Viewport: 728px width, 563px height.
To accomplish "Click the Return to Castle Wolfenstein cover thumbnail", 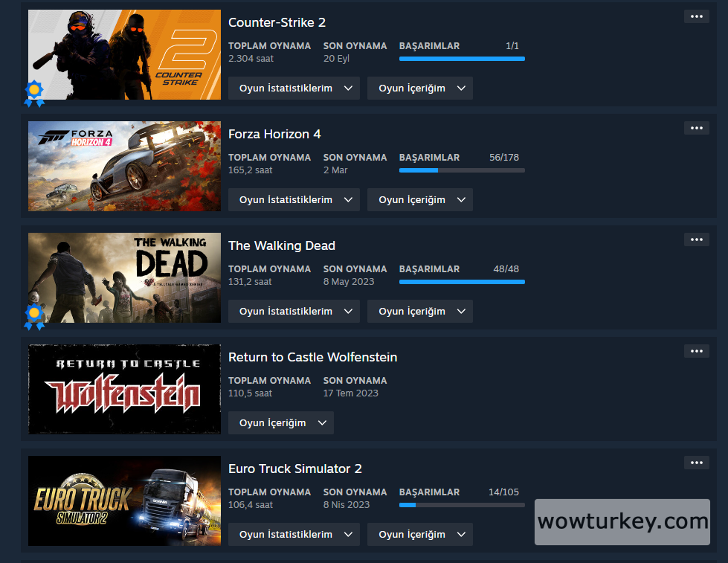I will 124,389.
